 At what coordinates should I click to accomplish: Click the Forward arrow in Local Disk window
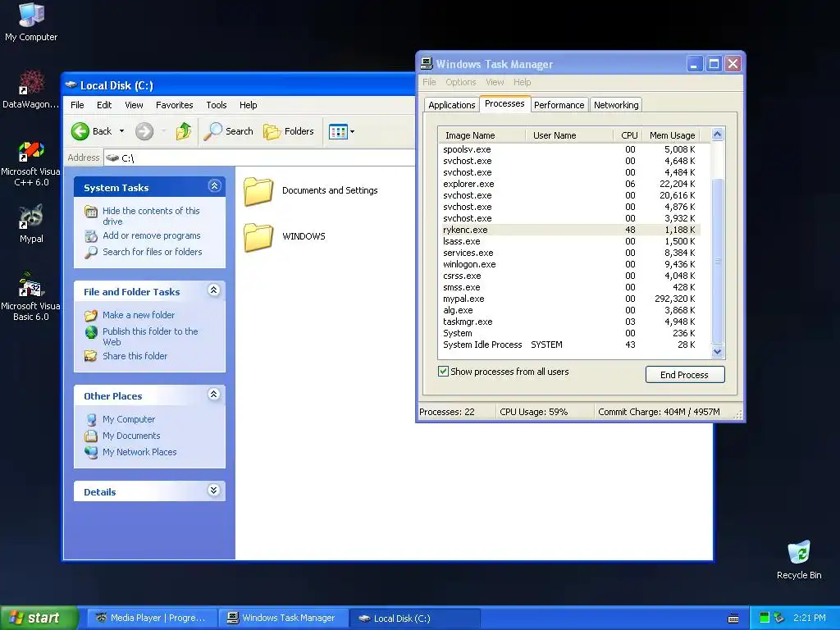(x=144, y=131)
